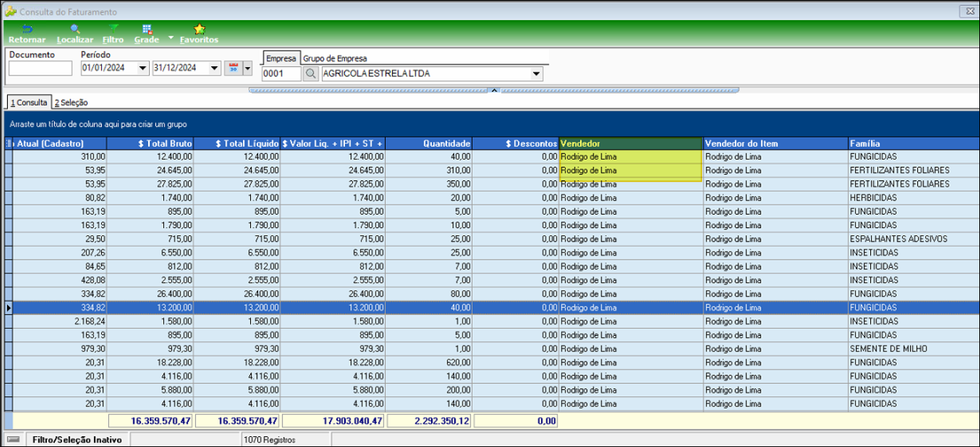This screenshot has width=980, height=447.
Task: Click the current-row arrow indicator in the grid
Action: [x=9, y=308]
